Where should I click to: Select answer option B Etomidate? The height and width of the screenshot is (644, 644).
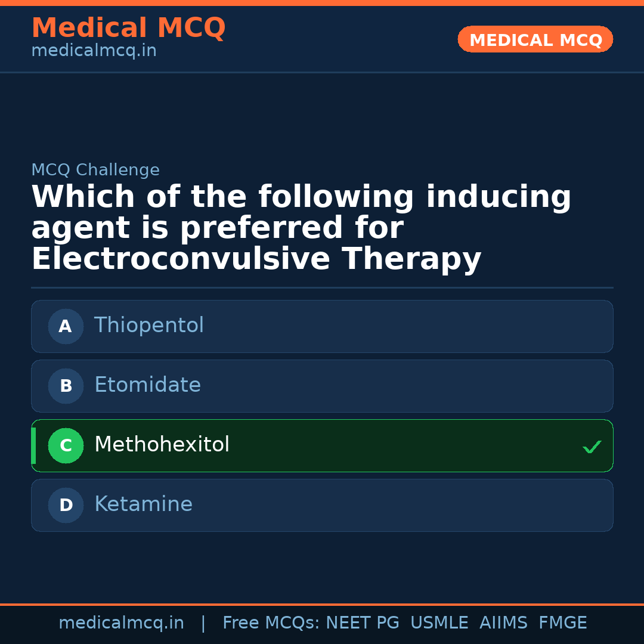[322, 386]
